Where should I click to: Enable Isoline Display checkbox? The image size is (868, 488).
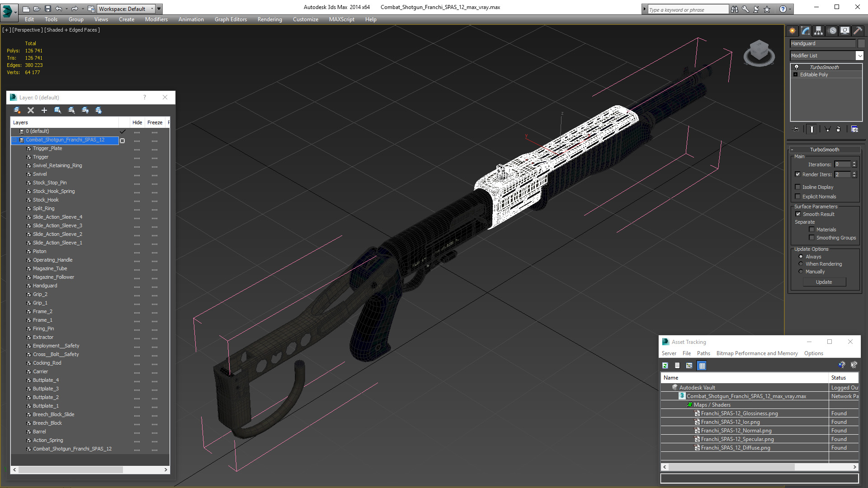coord(798,187)
